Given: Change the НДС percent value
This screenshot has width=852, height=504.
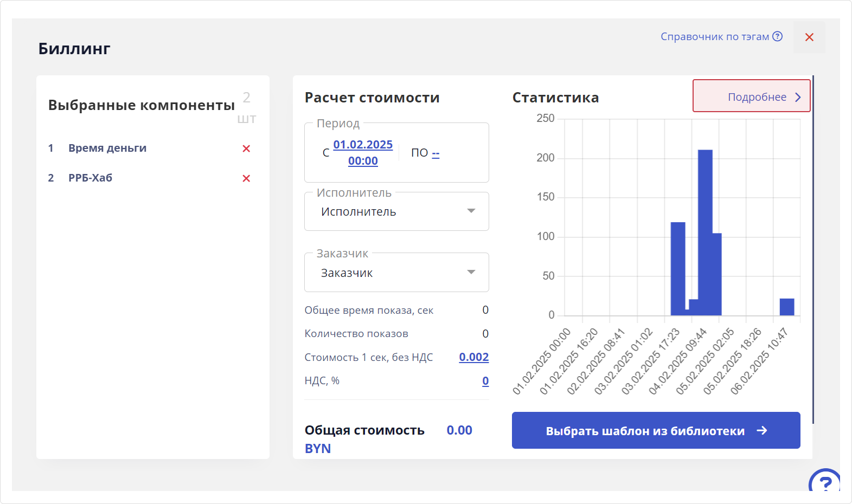Looking at the screenshot, I should (485, 381).
